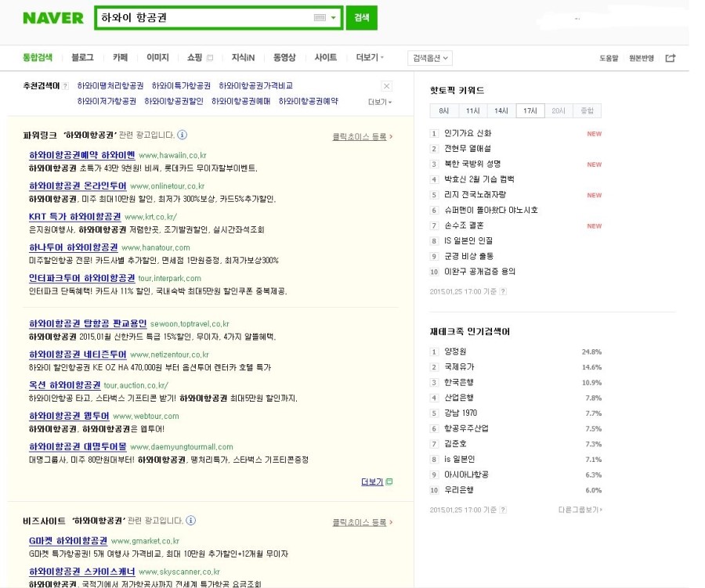Image resolution: width=705 pixels, height=588 pixels.
Task: Click popular search term 양정원
Action: 455,352
